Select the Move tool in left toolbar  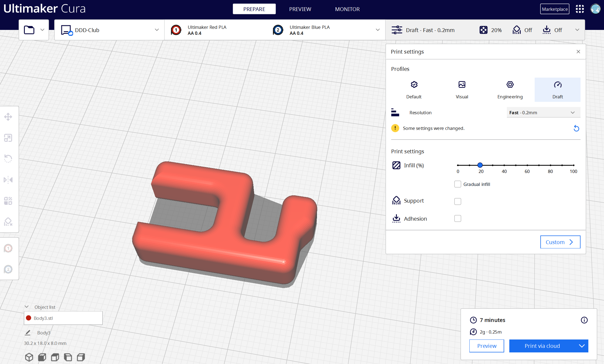click(x=8, y=117)
